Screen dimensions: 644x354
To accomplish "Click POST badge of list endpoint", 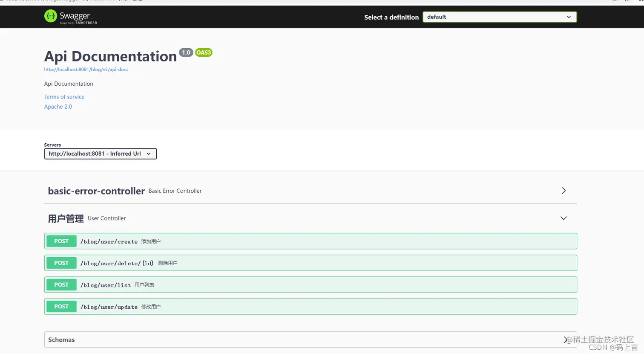I will [x=61, y=284].
